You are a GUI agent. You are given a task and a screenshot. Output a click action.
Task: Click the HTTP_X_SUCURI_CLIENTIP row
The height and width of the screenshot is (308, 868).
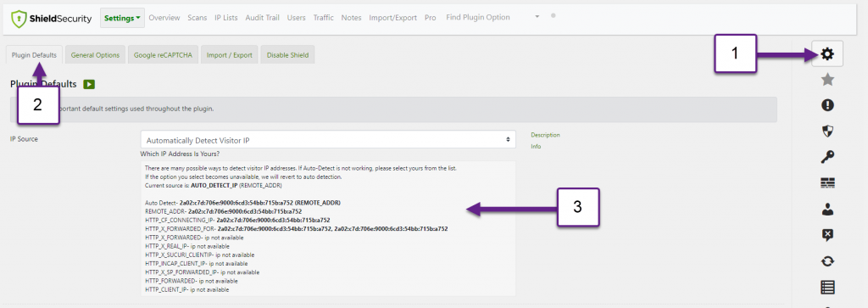(199, 255)
